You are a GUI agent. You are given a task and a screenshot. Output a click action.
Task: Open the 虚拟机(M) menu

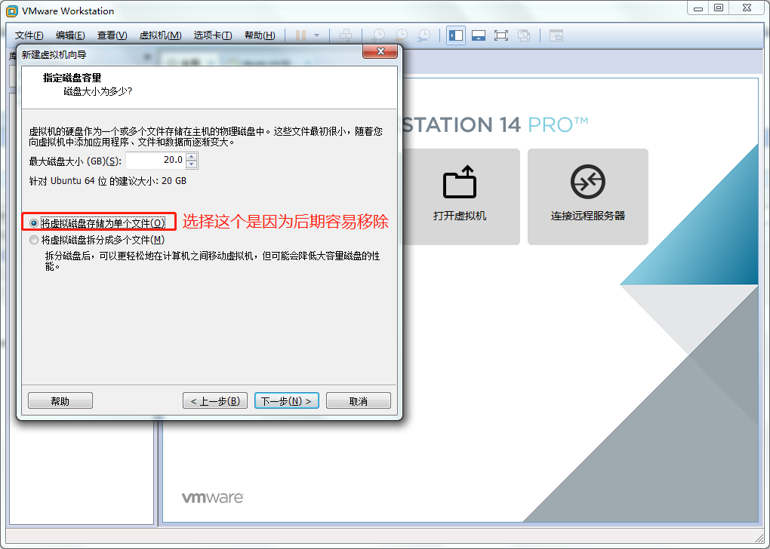160,35
